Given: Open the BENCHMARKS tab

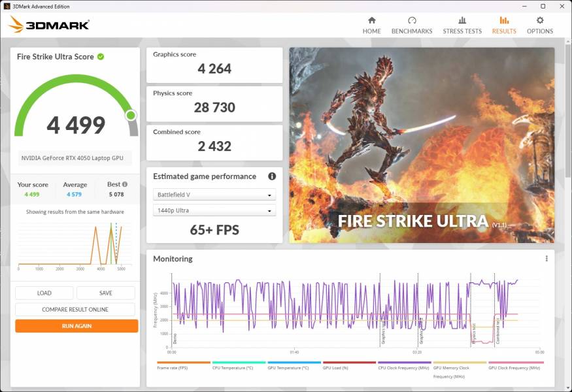Looking at the screenshot, I should pos(412,25).
